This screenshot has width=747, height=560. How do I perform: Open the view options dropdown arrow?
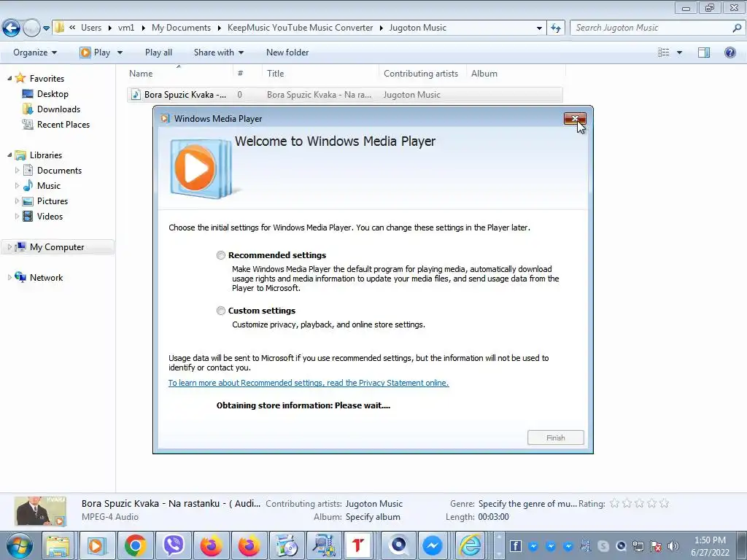pyautogui.click(x=679, y=52)
